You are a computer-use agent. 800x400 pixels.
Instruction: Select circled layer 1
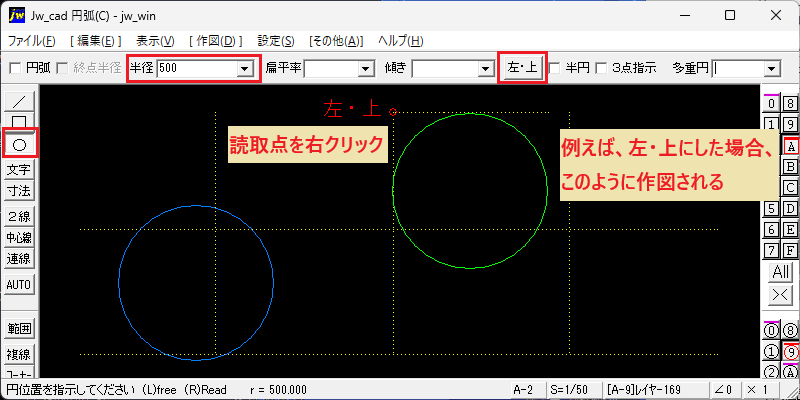[772, 352]
